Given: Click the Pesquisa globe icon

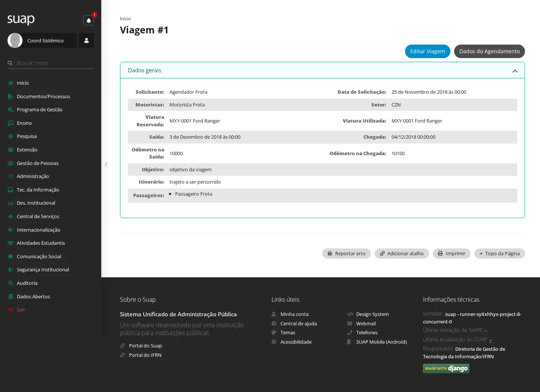Looking at the screenshot, I should pos(10,136).
